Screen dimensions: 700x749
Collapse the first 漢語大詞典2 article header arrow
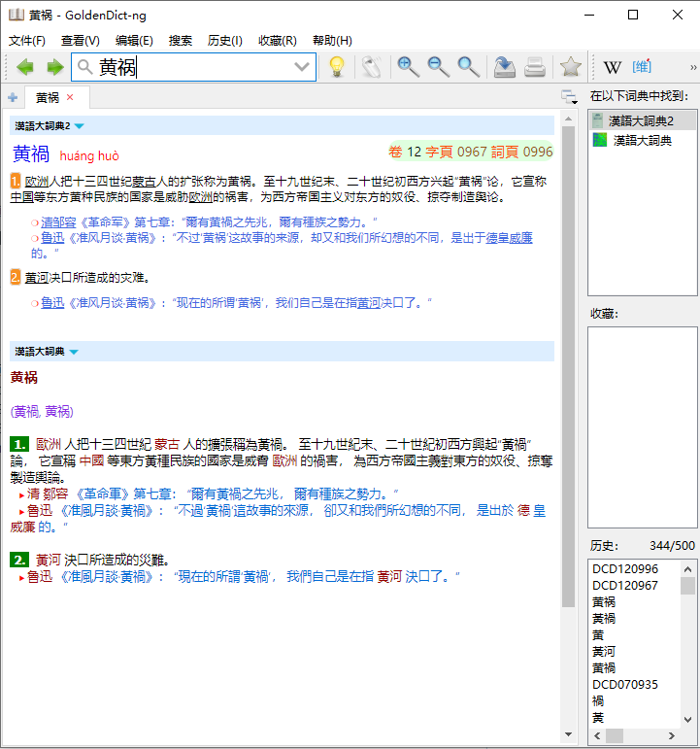tap(80, 126)
